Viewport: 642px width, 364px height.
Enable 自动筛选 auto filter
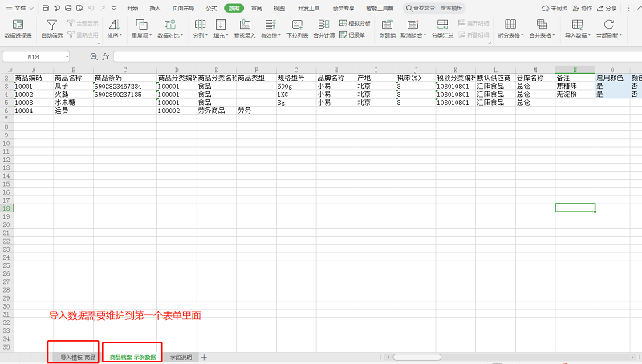tap(51, 29)
